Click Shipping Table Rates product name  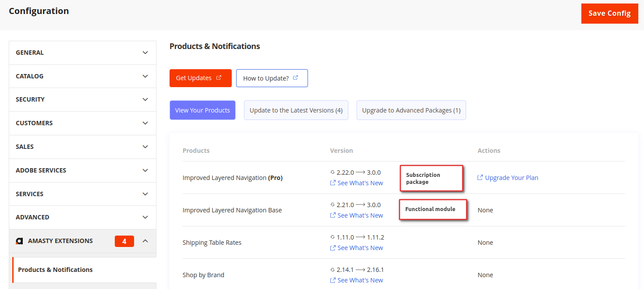point(212,243)
